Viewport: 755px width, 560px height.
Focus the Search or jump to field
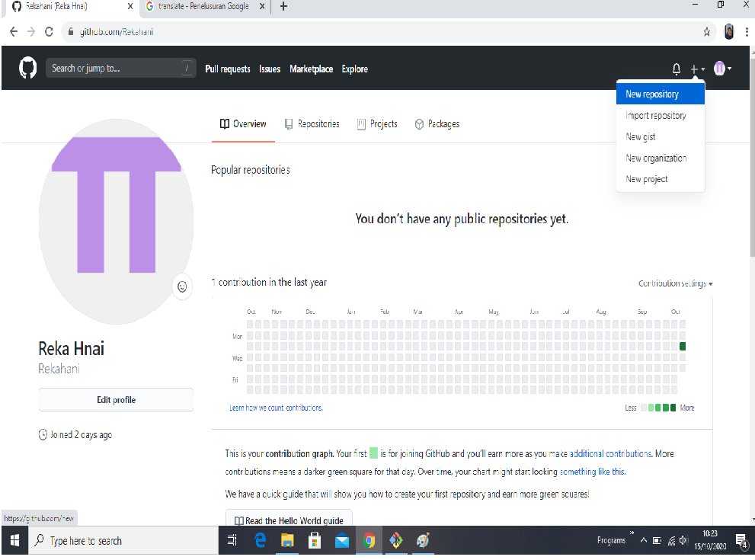click(x=120, y=68)
